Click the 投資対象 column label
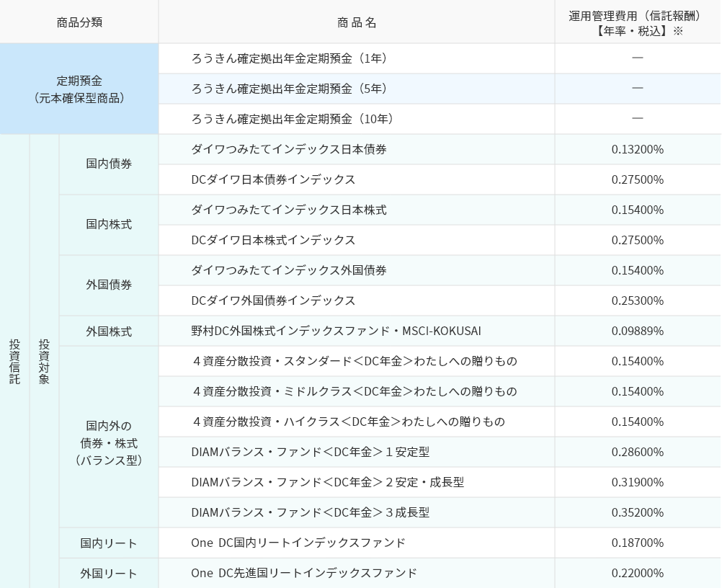722x588 pixels. [x=43, y=360]
